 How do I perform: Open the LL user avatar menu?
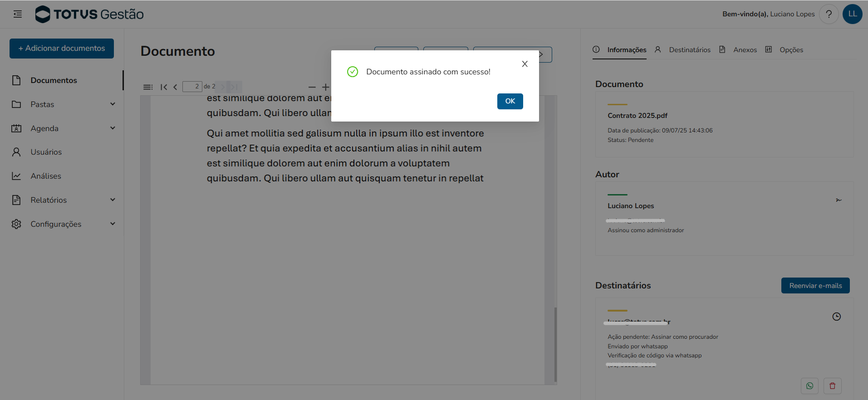[852, 14]
